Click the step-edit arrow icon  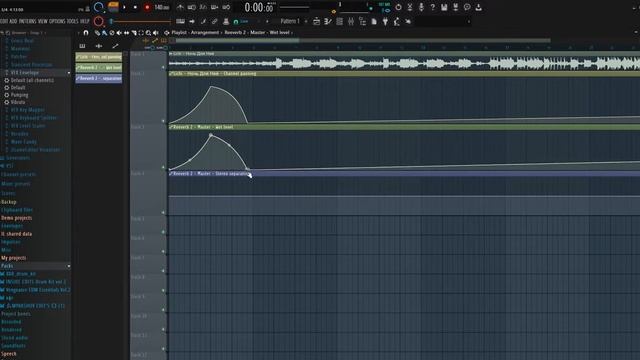click(192, 21)
